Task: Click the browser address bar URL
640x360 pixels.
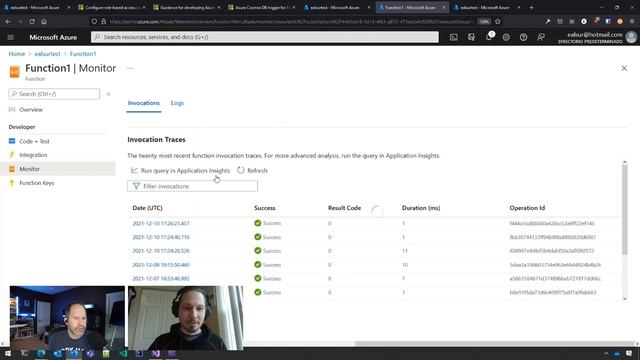Action: coord(290,21)
